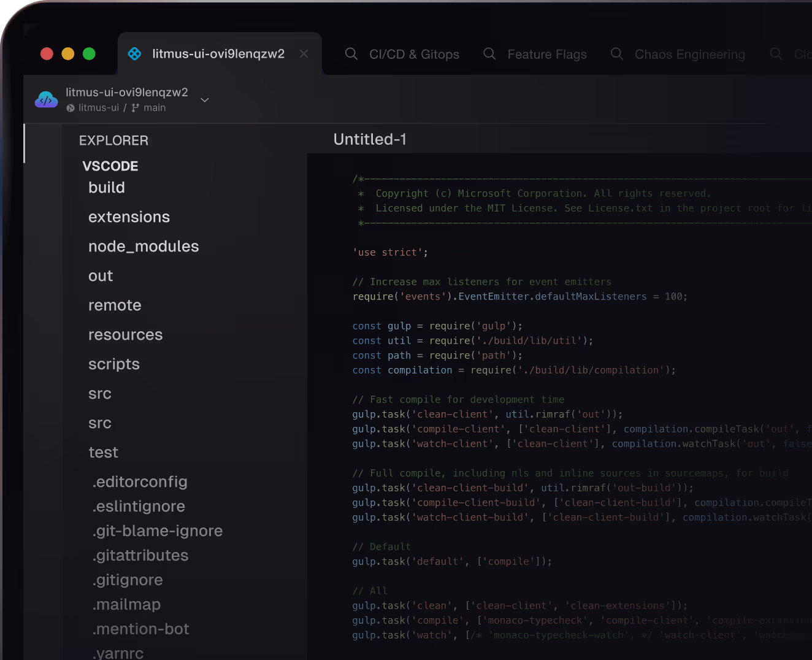Open the resources folder
Viewport: 812px width, 660px height.
[x=125, y=335]
